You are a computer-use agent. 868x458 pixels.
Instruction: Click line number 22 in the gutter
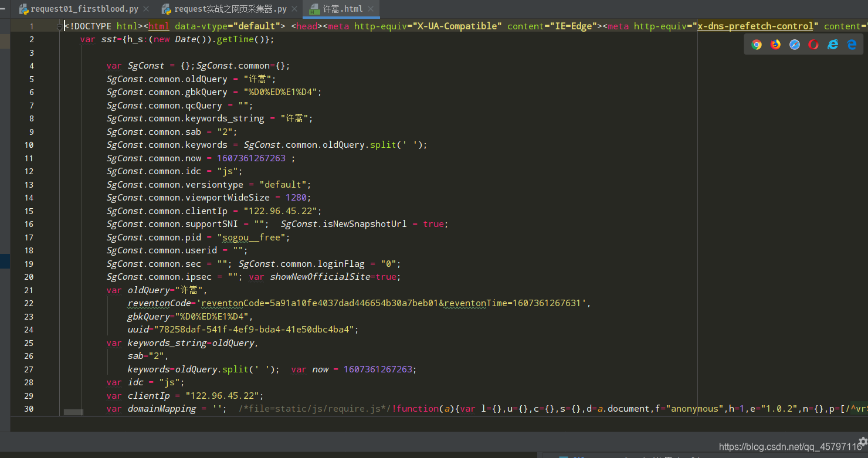click(x=29, y=303)
